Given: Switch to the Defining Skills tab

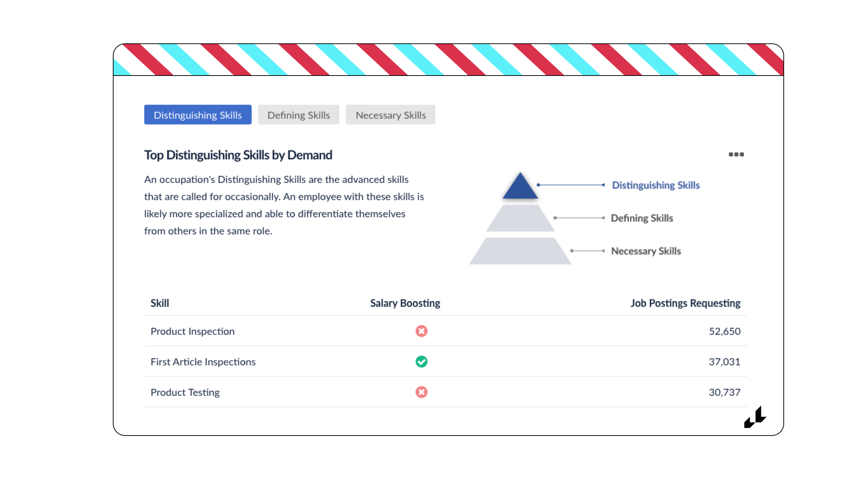Looking at the screenshot, I should (x=299, y=115).
